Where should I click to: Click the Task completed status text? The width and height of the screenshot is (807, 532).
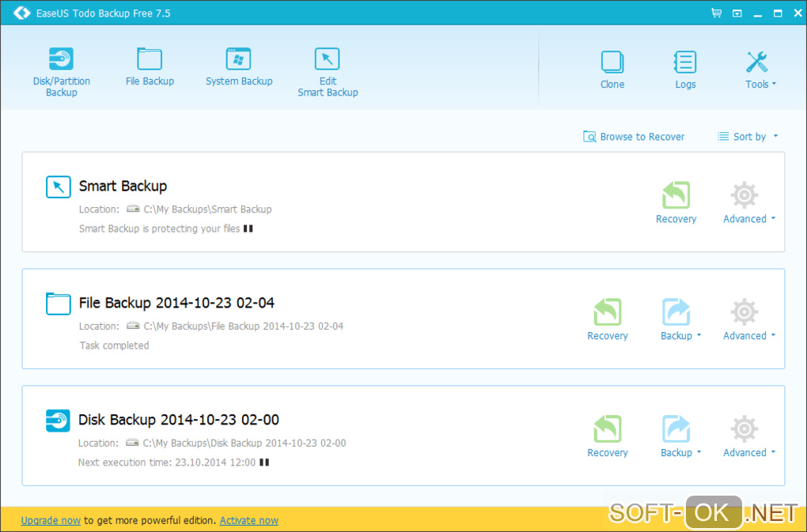pos(114,345)
